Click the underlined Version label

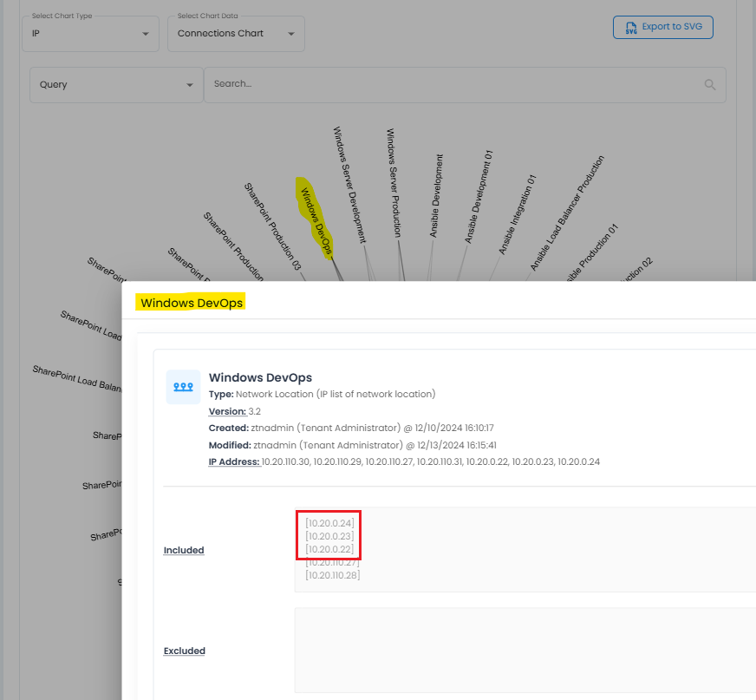click(227, 411)
